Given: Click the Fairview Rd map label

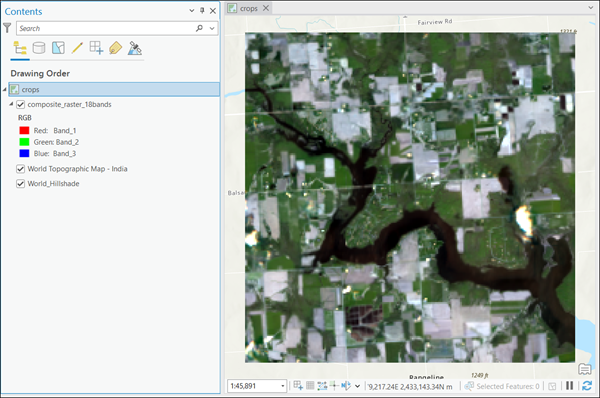Looking at the screenshot, I should (435, 22).
